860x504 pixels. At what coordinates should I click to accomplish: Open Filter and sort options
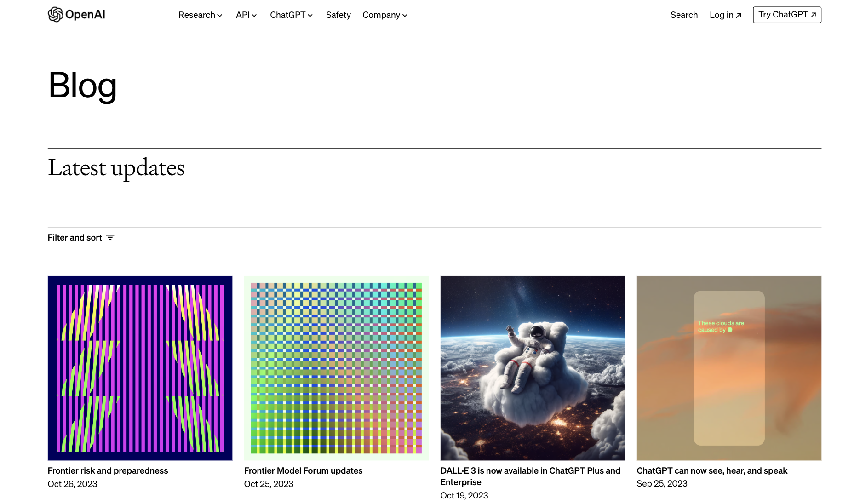tap(75, 237)
